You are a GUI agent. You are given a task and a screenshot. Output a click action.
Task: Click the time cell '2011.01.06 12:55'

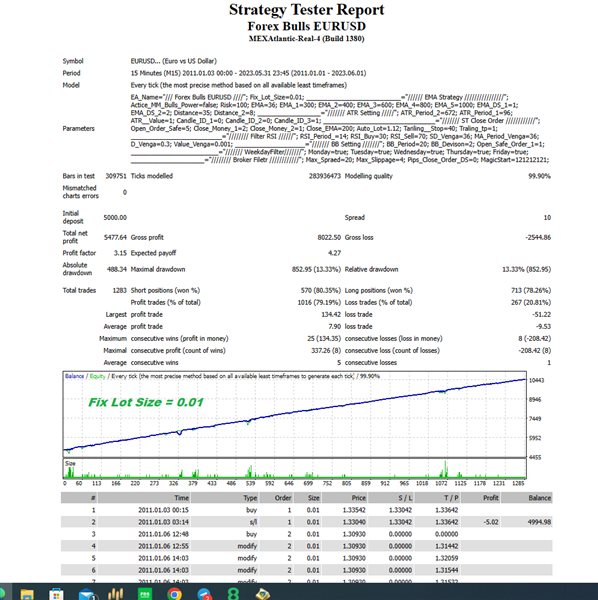(x=163, y=546)
